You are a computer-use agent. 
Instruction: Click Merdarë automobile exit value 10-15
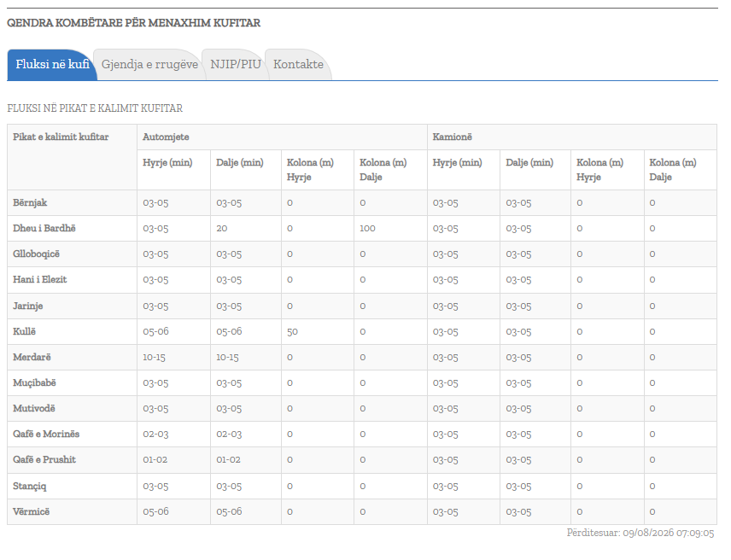[x=227, y=358]
